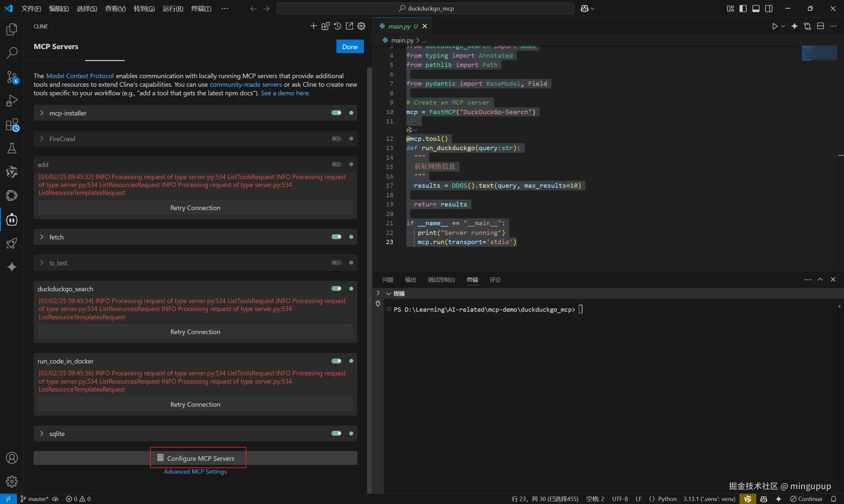Click Configure MCP Servers button
The width and height of the screenshot is (844, 504).
point(195,458)
